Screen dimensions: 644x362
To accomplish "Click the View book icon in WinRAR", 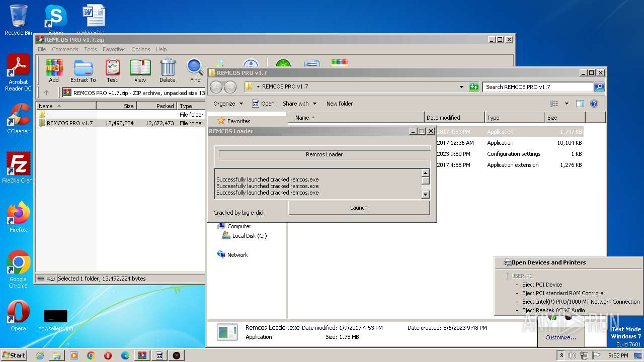I will point(140,71).
